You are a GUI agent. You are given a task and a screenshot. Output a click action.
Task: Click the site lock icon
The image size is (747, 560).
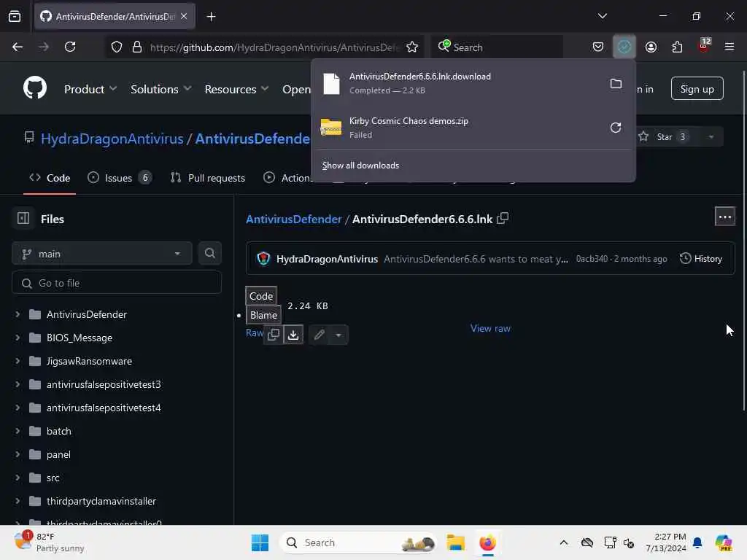click(137, 47)
